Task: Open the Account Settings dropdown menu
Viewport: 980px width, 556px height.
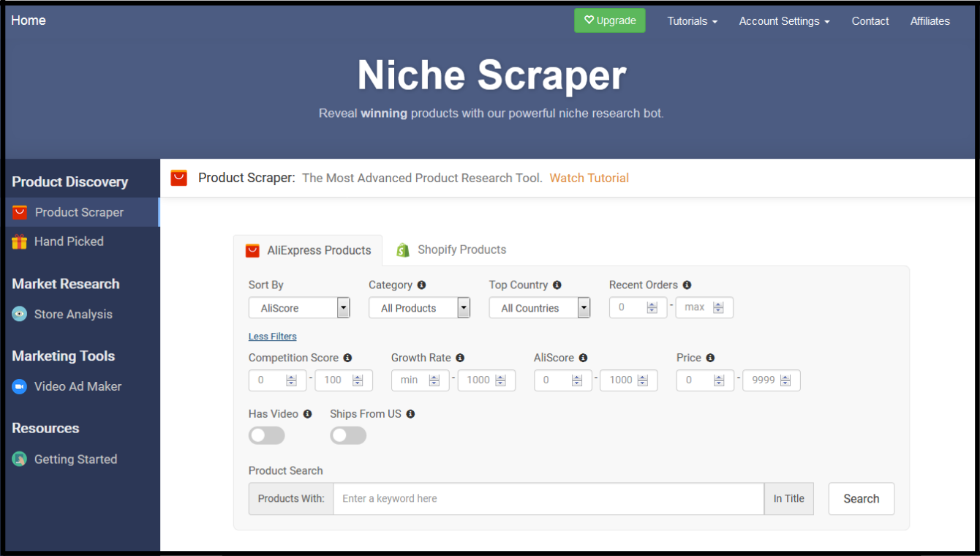Action: (784, 21)
